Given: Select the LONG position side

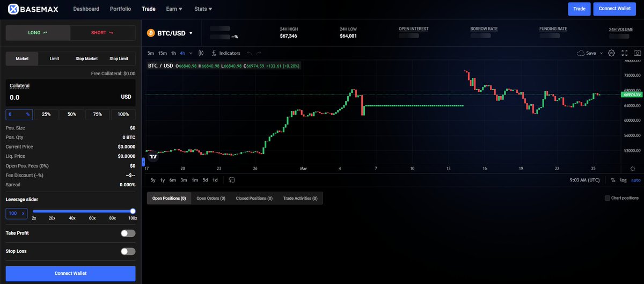Looking at the screenshot, I should pyautogui.click(x=38, y=33).
